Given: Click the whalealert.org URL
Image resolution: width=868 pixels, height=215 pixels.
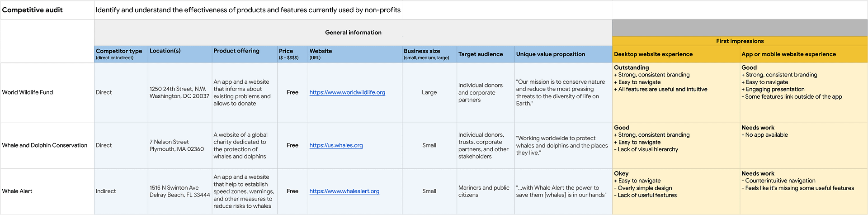Looking at the screenshot, I should click(344, 191).
